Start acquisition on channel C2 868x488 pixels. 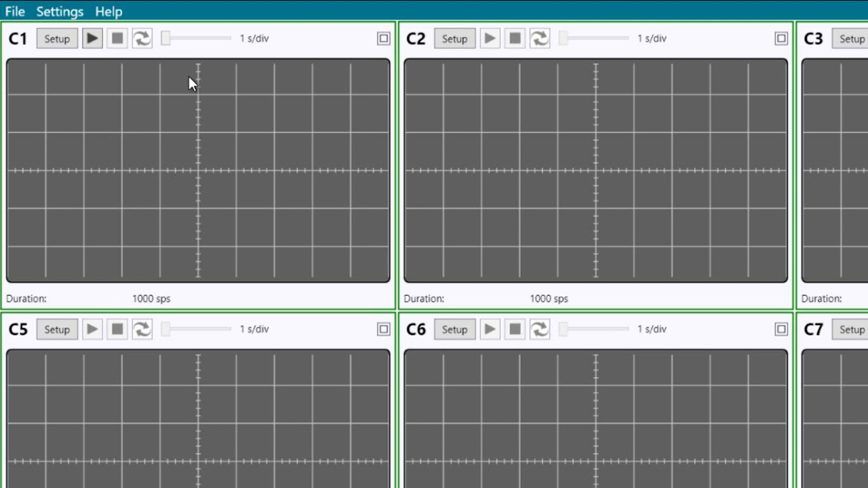coord(490,39)
